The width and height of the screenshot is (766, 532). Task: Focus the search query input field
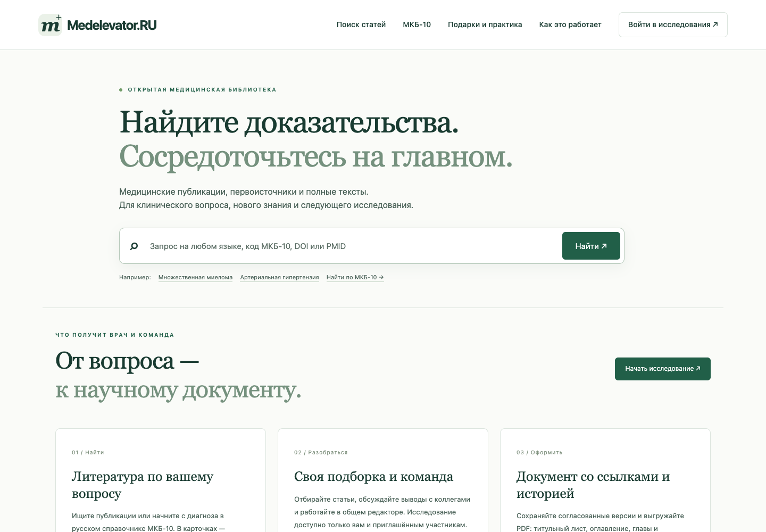(x=352, y=246)
